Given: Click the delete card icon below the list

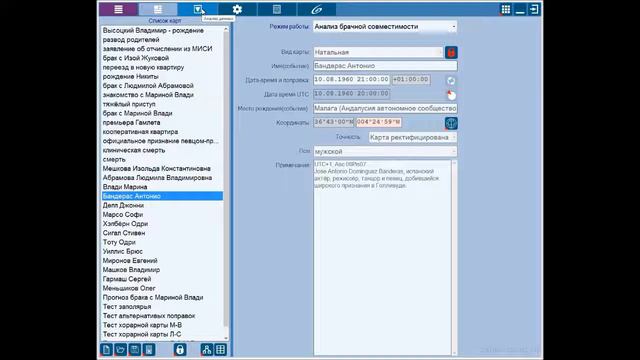Looking at the screenshot, I should [149, 349].
